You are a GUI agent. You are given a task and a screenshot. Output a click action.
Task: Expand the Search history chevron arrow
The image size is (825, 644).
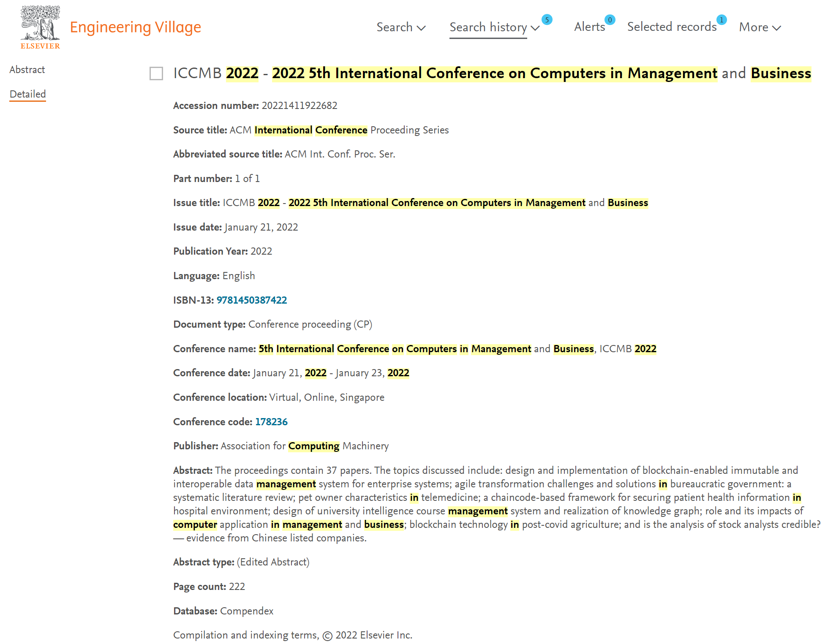pyautogui.click(x=535, y=28)
